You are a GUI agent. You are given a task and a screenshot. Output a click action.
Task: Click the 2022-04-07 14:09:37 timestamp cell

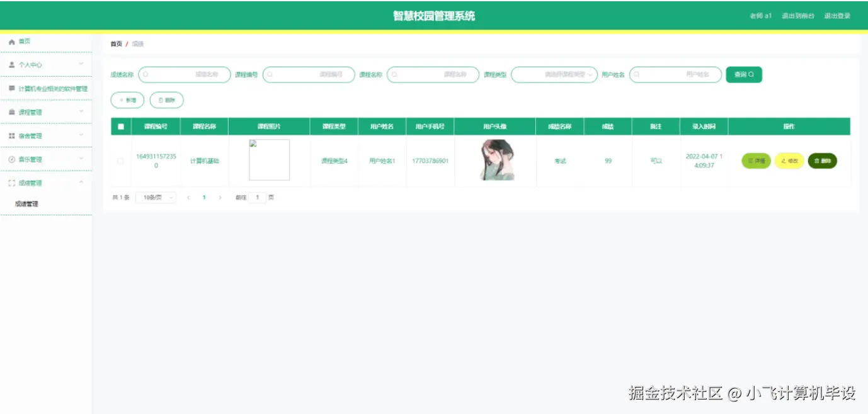(704, 161)
